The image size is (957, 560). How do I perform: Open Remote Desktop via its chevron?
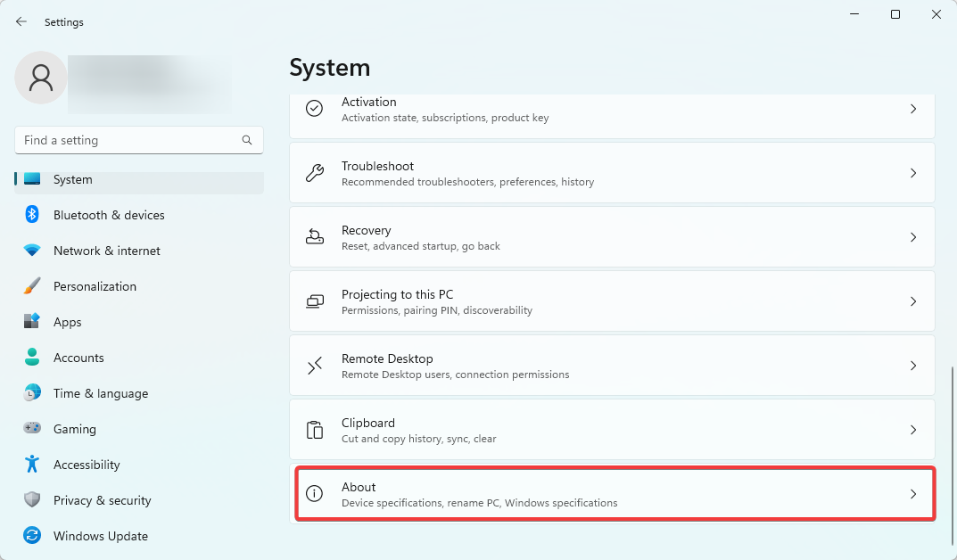tap(913, 366)
